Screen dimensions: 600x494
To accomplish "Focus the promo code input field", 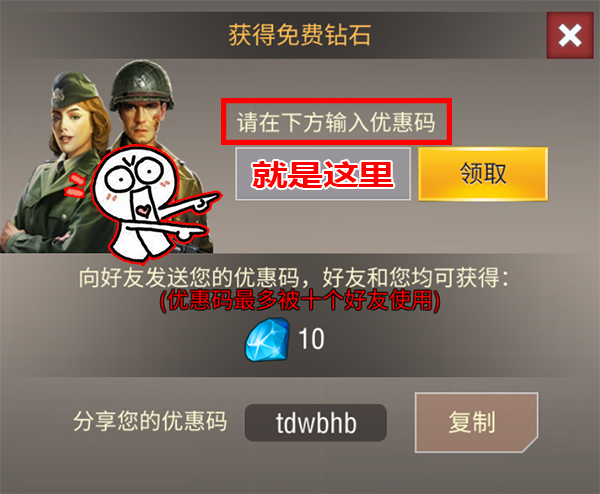I will coord(323,174).
